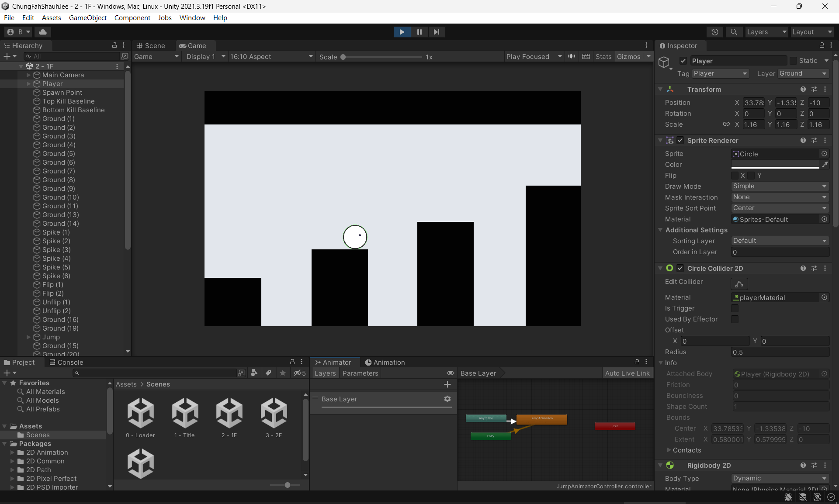Click the Pause button
Viewport: 839px width, 504px height.
click(x=419, y=32)
